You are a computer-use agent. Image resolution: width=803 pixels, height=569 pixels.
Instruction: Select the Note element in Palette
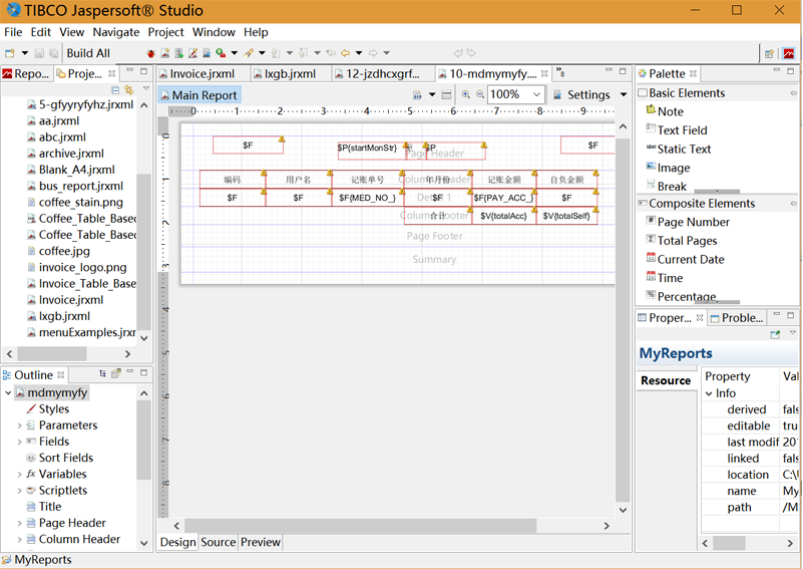click(670, 111)
